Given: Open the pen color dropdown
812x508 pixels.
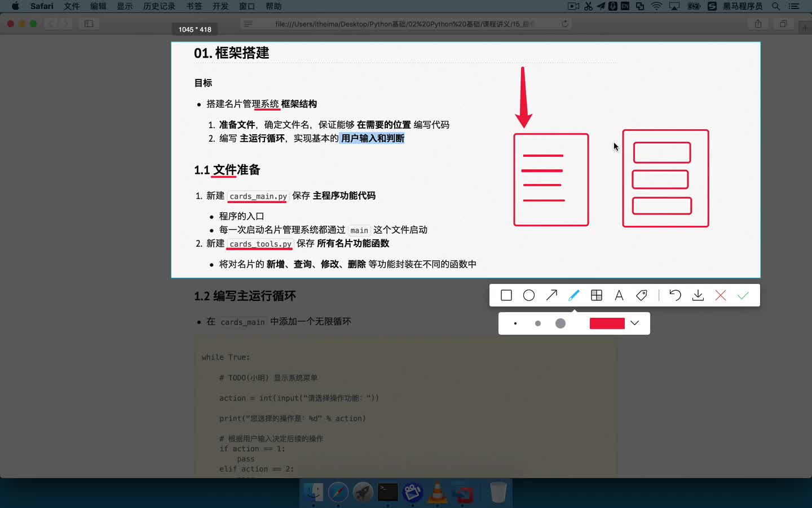Looking at the screenshot, I should coord(634,323).
